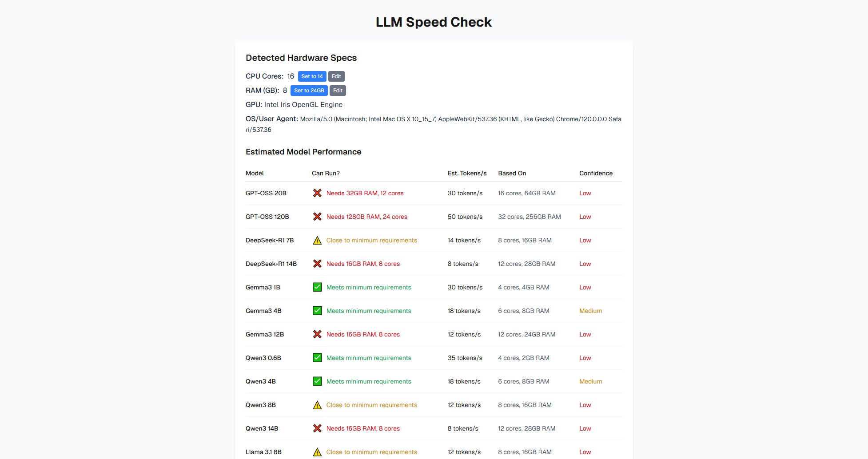This screenshot has height=459, width=868.
Task: Click the Est. Tokens/s column header
Action: pos(467,173)
